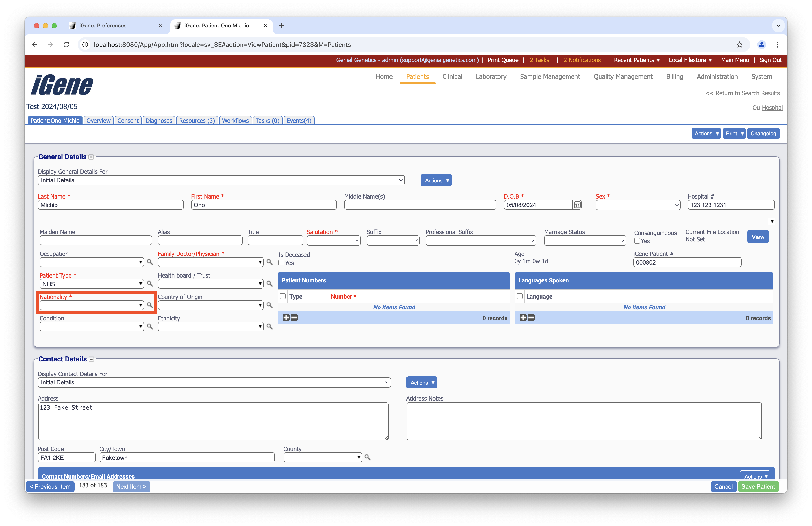The width and height of the screenshot is (812, 526).
Task: Open the D.O.B calendar picker icon
Action: pos(577,205)
